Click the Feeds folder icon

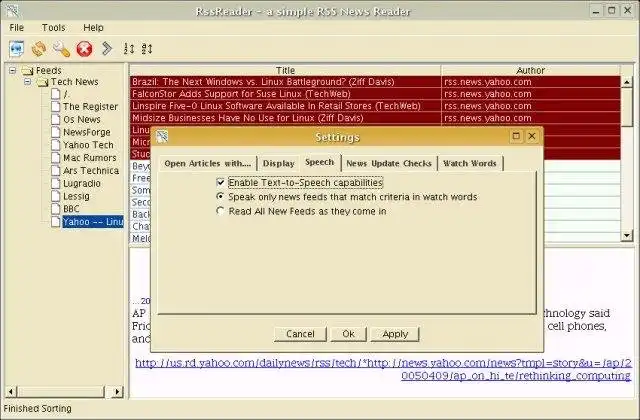(x=28, y=71)
